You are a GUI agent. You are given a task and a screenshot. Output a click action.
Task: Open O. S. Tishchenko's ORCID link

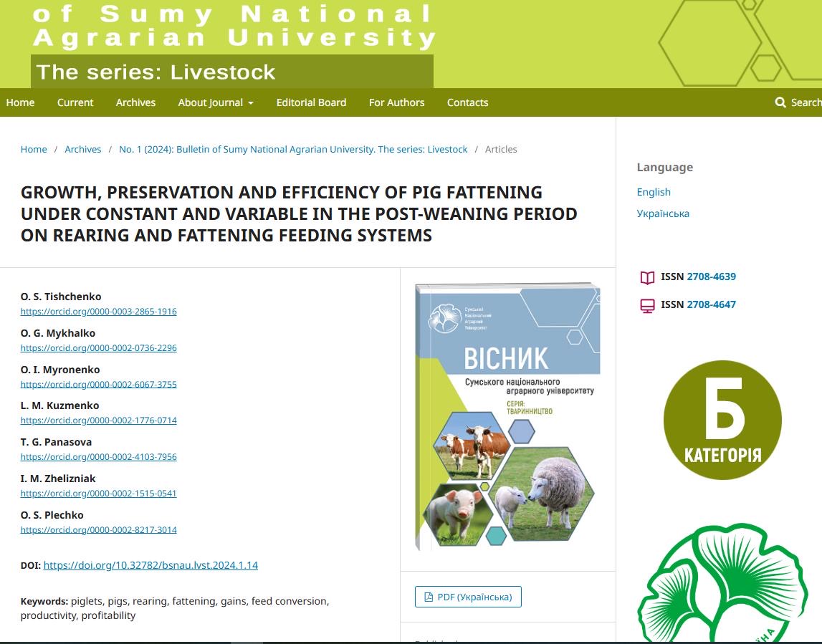pyautogui.click(x=98, y=312)
